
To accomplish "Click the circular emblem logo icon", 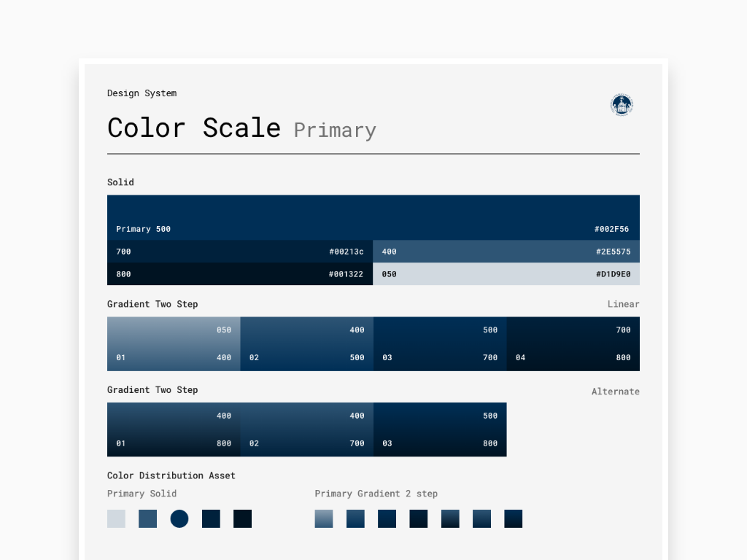I will [x=622, y=105].
